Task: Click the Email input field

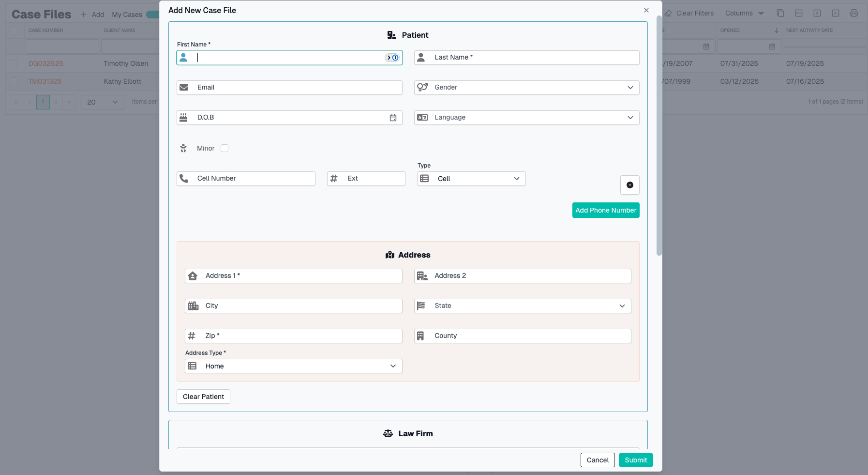Action: (x=289, y=88)
